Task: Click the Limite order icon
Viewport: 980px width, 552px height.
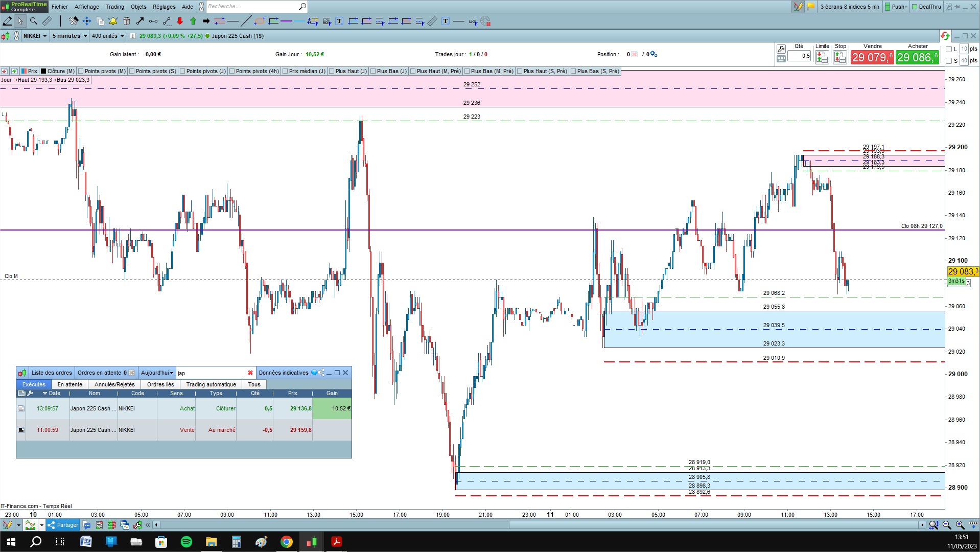Action: 822,57
